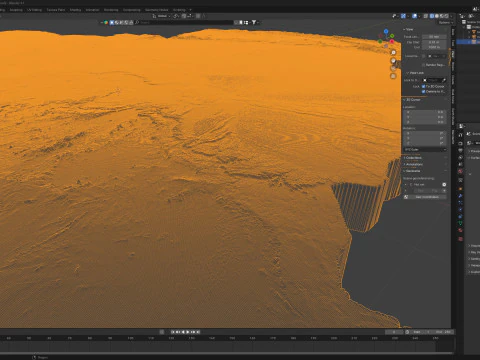Viewport: 480px width, 360px height.
Task: Click the red X axis on the navigation gizmo
Action: click(392, 42)
